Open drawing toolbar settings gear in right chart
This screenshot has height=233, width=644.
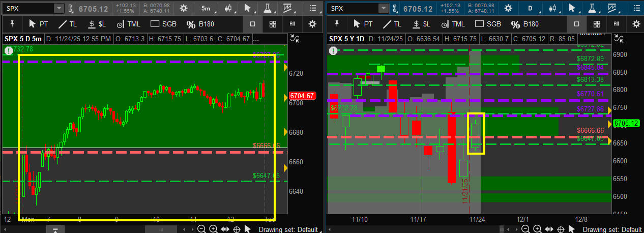(636, 24)
